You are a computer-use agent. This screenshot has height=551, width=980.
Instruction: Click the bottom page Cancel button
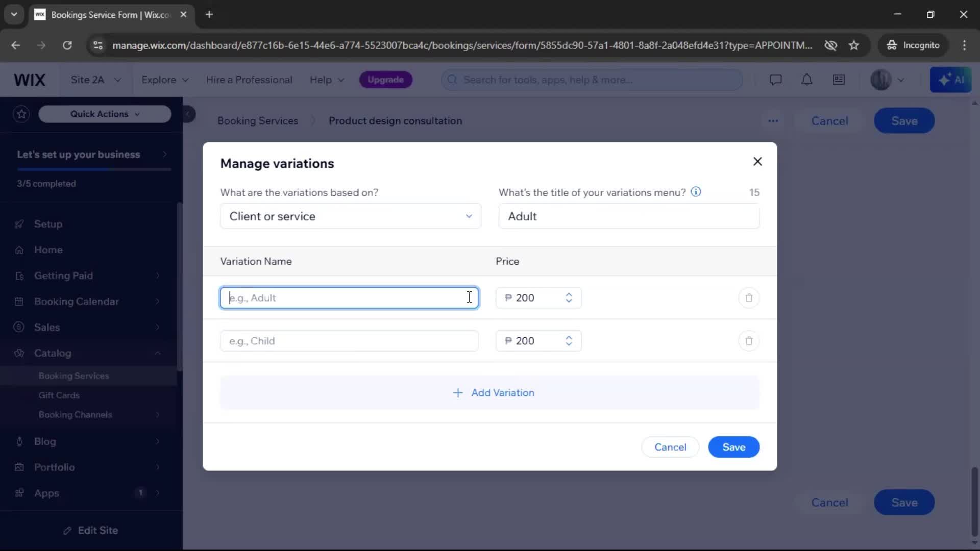(829, 503)
